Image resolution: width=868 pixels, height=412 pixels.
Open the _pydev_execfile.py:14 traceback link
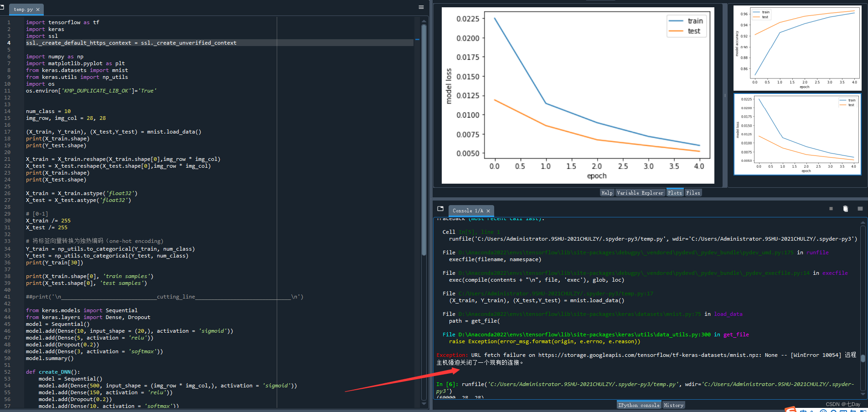point(634,273)
